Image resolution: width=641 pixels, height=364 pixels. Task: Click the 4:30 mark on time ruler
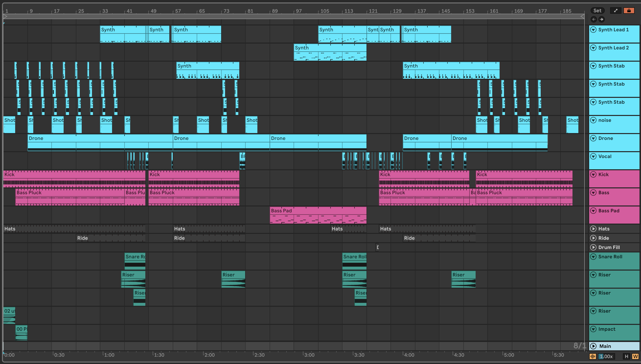pos(459,355)
